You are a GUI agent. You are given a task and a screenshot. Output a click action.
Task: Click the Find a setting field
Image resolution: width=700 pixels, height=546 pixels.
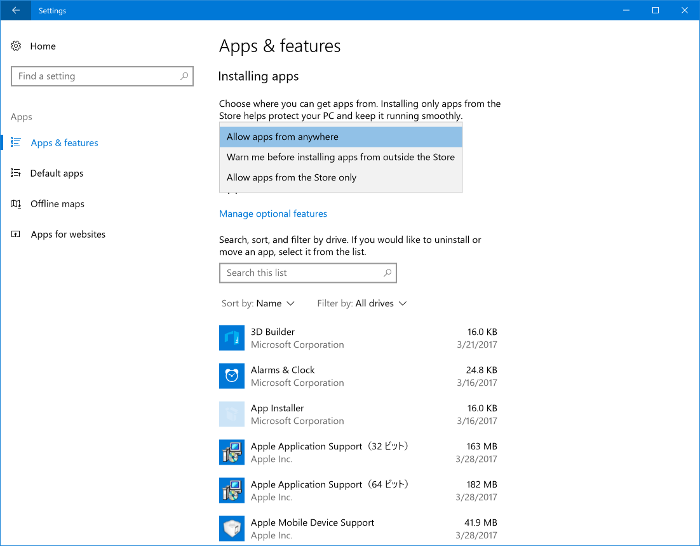coord(102,76)
